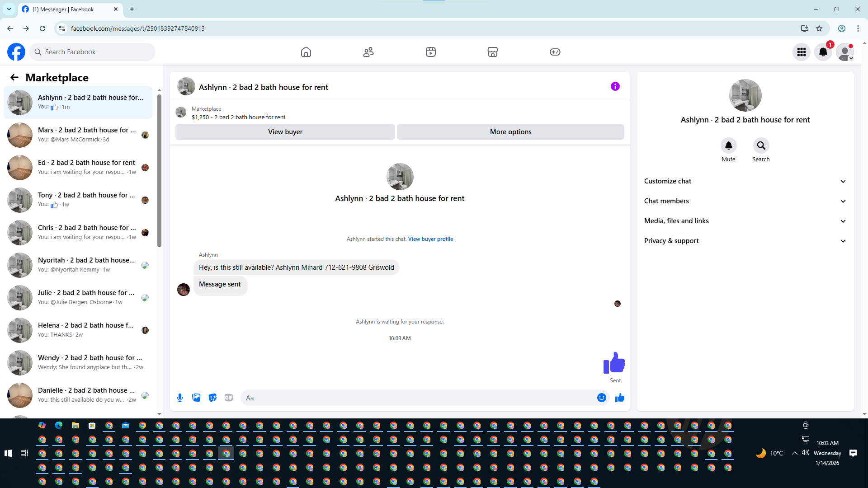Click the voice clip microphone icon
868x488 pixels.
point(180,398)
